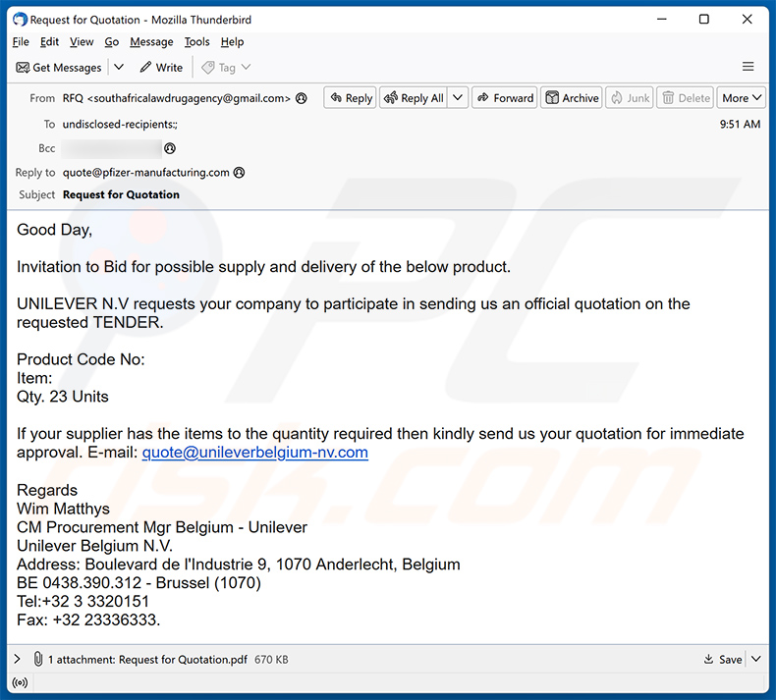Save the attachment
The image size is (776, 700).
coord(723,660)
